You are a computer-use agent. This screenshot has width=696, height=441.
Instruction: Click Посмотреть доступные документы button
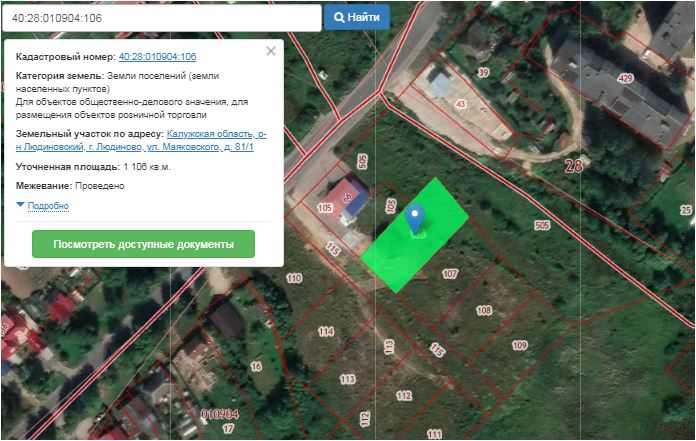click(143, 244)
